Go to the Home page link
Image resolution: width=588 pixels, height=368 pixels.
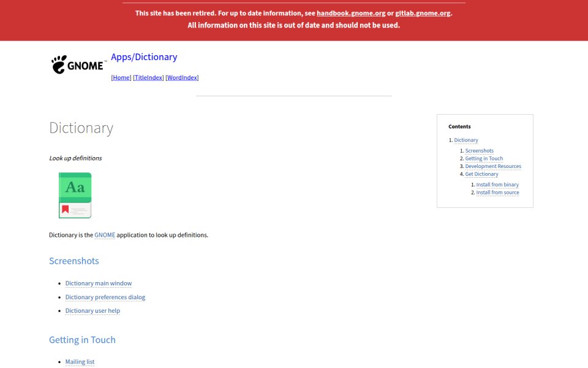[x=121, y=77]
